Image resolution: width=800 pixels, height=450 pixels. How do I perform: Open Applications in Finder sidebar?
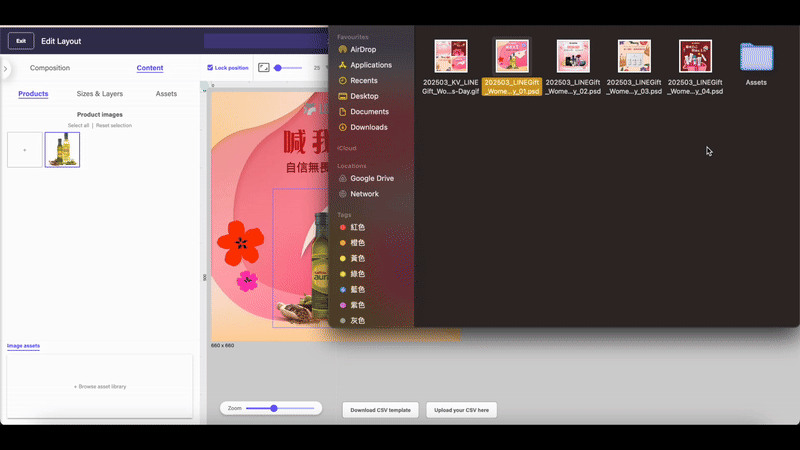tap(365, 65)
